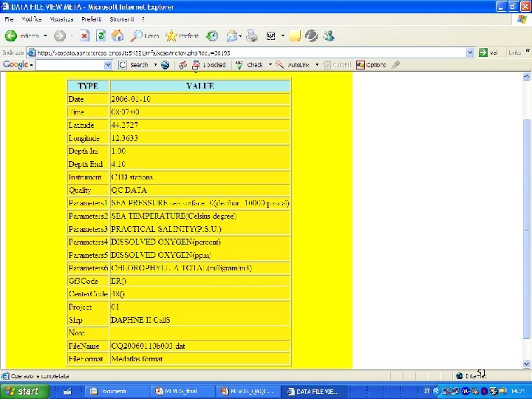The image size is (532, 399).
Task: Open the Edit button dropdown arrow
Action: point(282,35)
